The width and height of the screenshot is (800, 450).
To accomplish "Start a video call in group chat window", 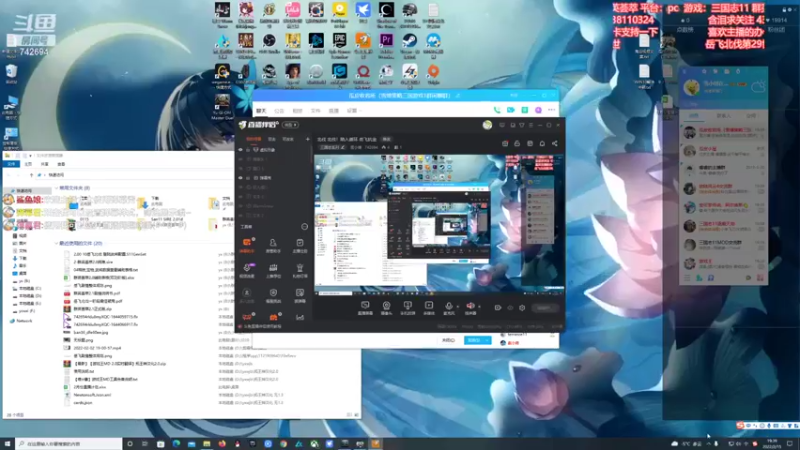I will (x=511, y=110).
